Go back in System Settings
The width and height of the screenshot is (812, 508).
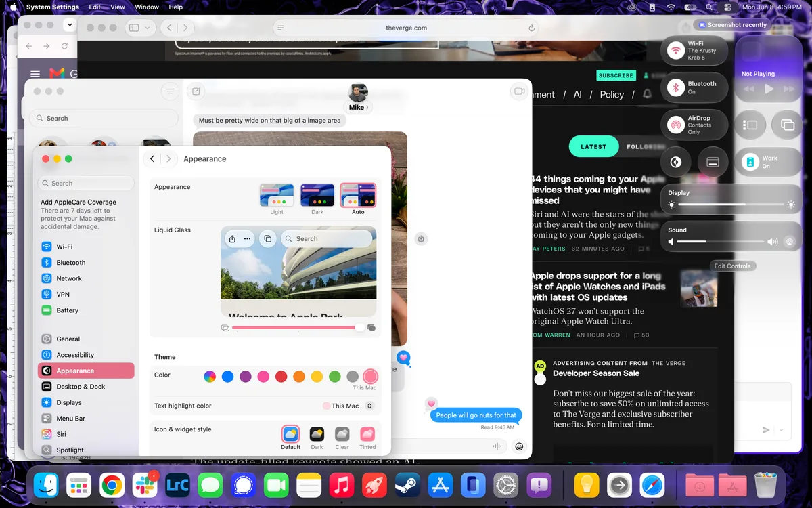point(152,158)
